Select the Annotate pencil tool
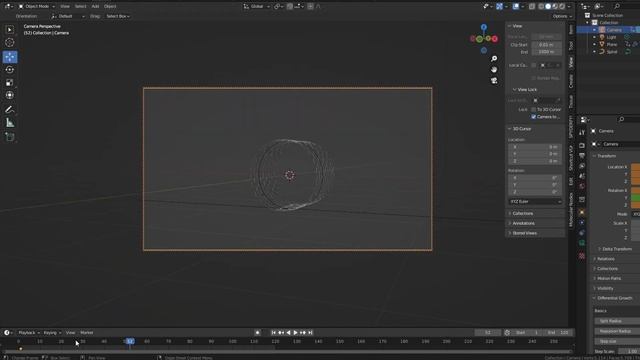640x360 pixels. 10,109
